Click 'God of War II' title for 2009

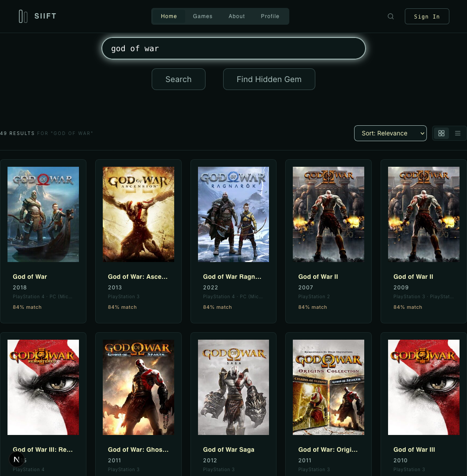tap(413, 277)
